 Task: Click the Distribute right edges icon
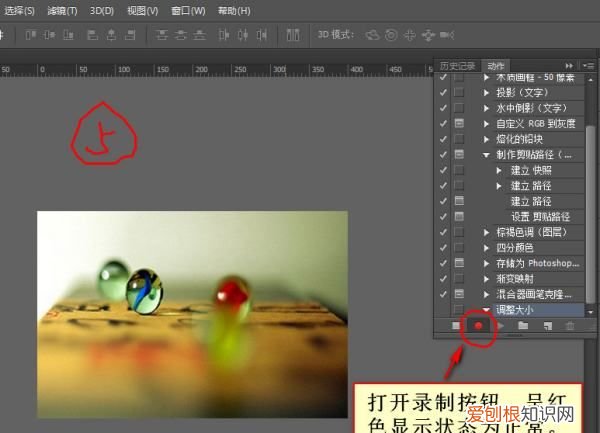coord(262,35)
